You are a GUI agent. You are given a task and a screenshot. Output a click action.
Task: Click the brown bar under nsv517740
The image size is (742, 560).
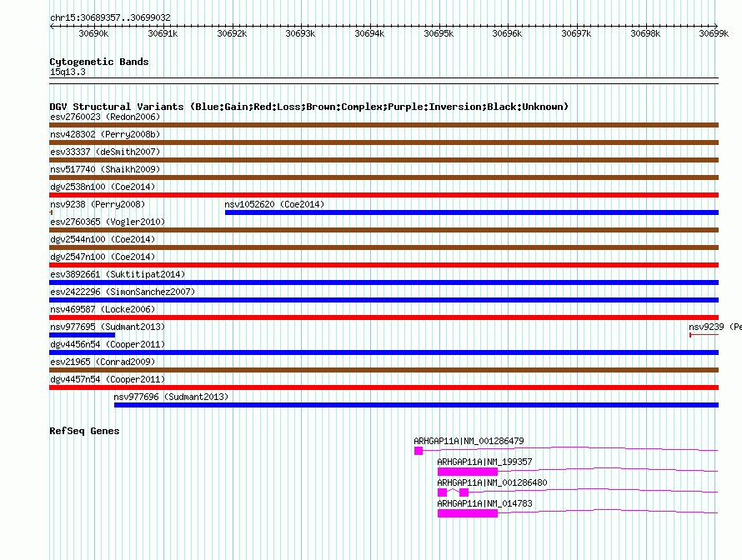click(384, 177)
